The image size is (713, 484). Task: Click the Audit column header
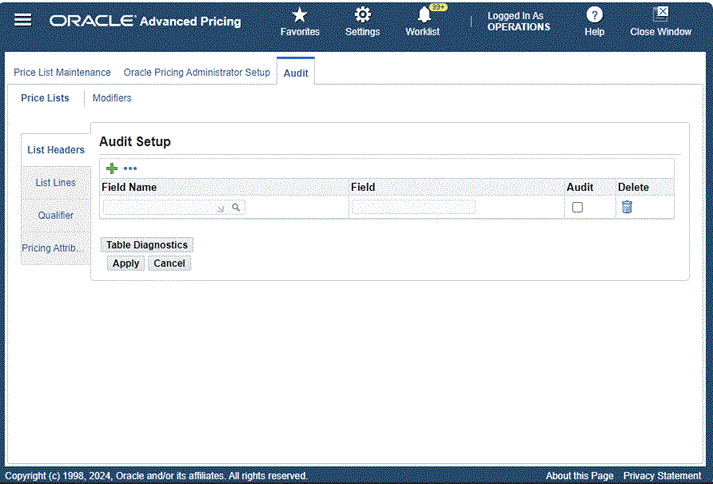point(580,187)
